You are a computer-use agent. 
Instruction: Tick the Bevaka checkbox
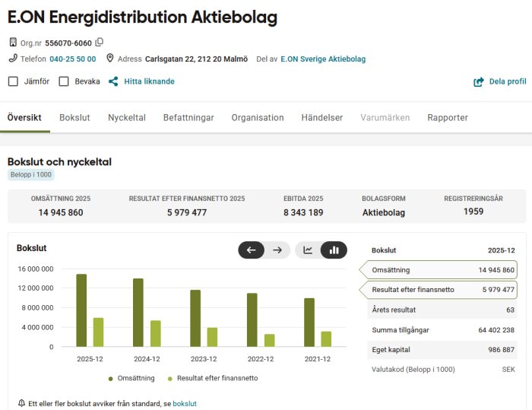click(x=64, y=81)
